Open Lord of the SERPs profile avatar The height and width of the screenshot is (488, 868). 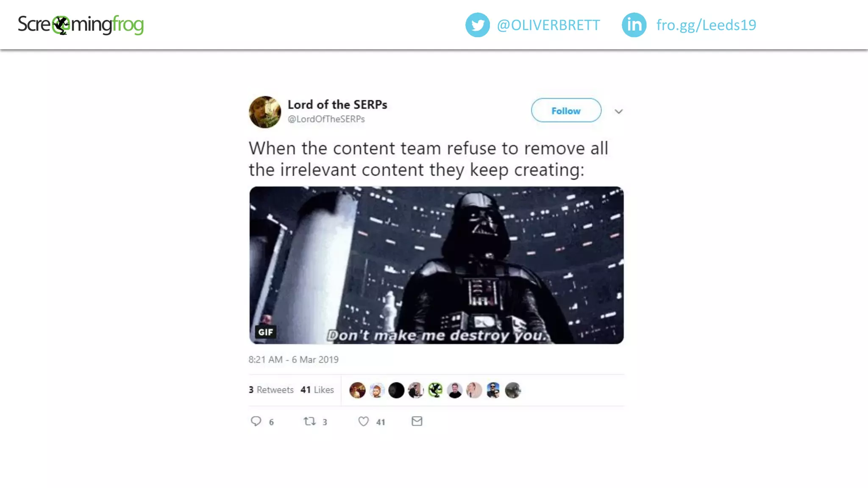(x=265, y=112)
